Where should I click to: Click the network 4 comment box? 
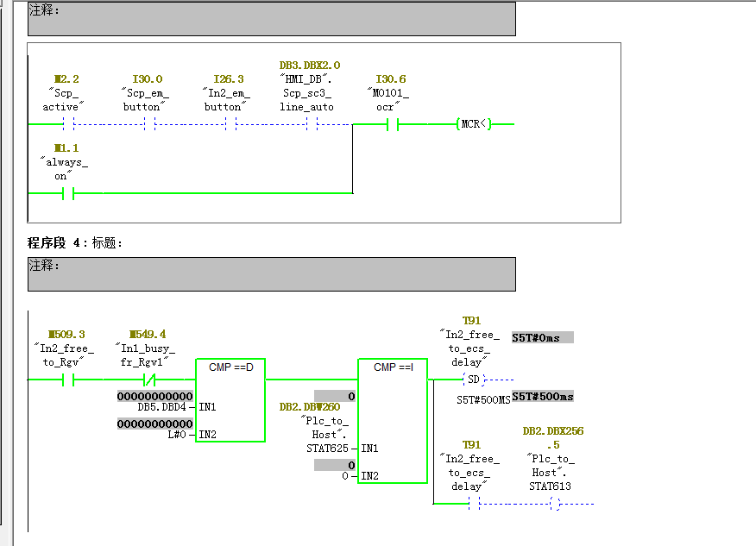(272, 274)
